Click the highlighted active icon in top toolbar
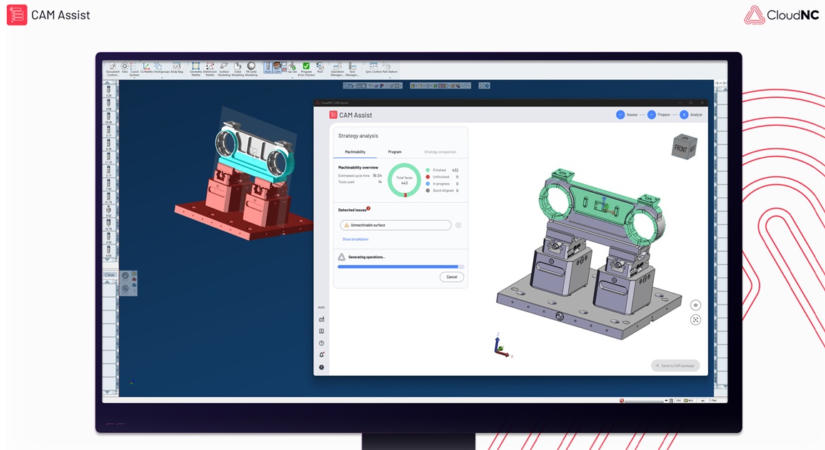This screenshot has height=450, width=825. [267, 66]
